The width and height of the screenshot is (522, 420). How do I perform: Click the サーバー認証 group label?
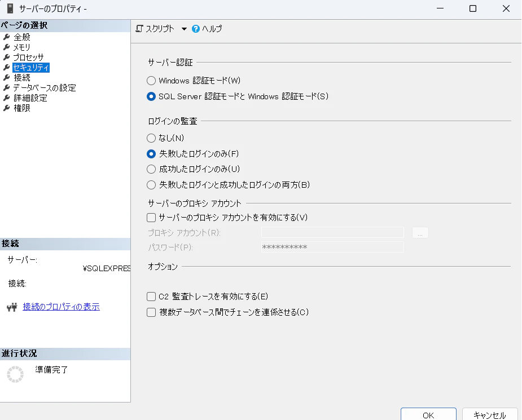pyautogui.click(x=170, y=62)
